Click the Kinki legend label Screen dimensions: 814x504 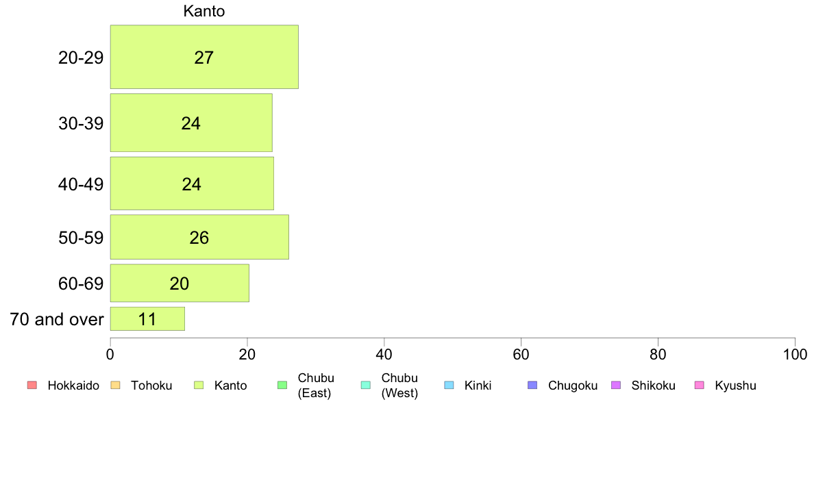(x=478, y=386)
